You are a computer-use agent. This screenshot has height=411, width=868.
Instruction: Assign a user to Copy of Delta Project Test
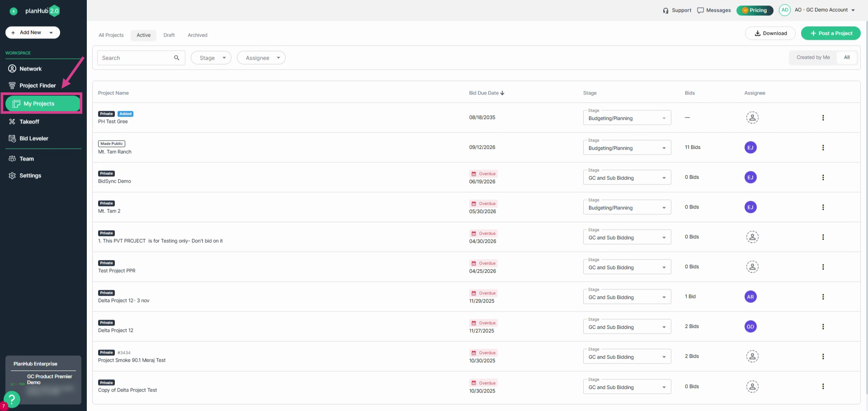752,387
